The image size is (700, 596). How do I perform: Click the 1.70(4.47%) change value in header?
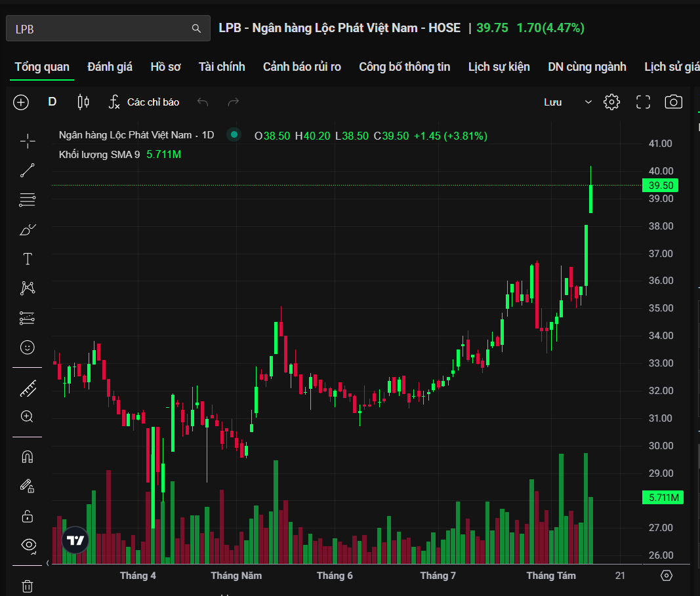click(x=550, y=28)
